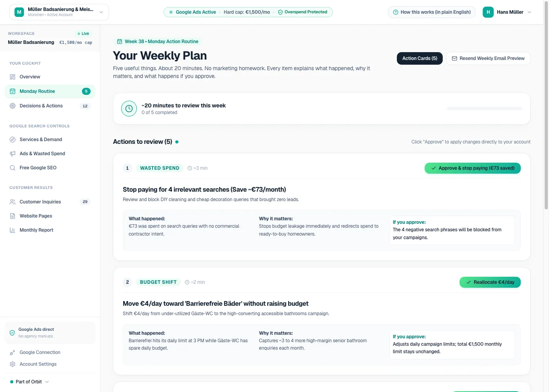
Task: Open Customer Inquiries section
Action: click(x=50, y=202)
